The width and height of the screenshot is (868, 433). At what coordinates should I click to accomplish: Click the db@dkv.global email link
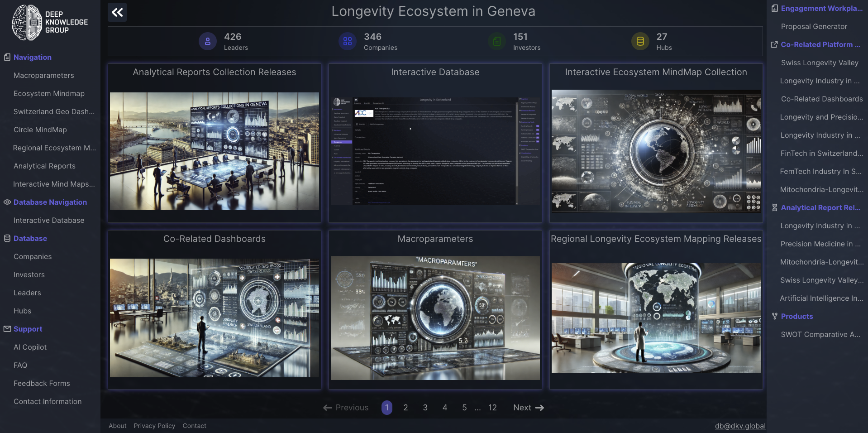tap(740, 426)
